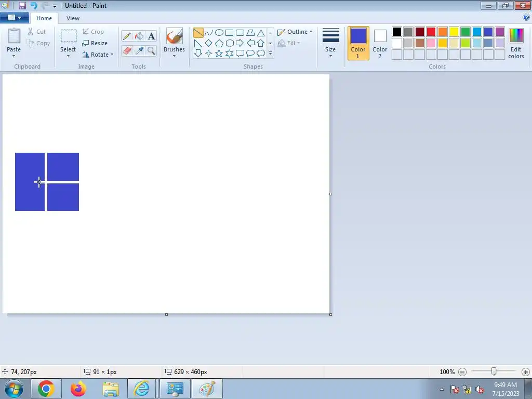Choose the Line shape

coord(198,33)
